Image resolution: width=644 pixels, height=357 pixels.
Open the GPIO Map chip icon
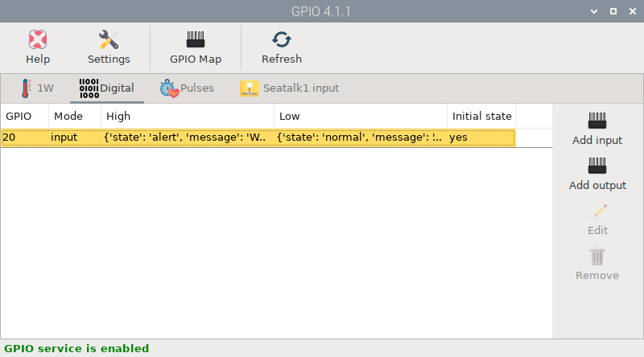coord(196,40)
